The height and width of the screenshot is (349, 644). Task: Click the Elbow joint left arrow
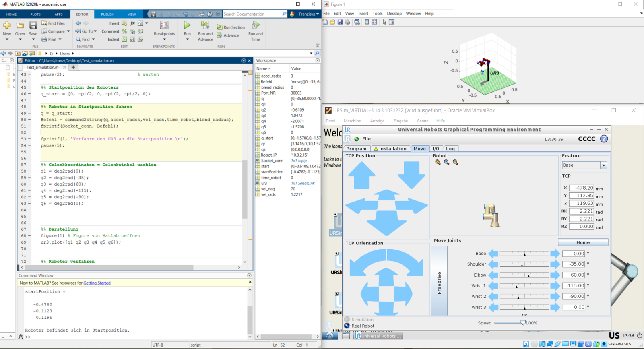coord(493,275)
